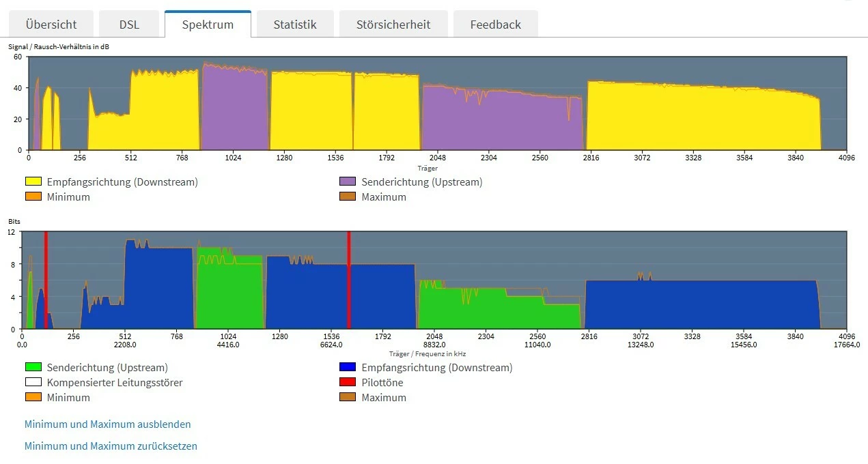Click Minimum und Maximum zurücksetzen link
The height and width of the screenshot is (464, 868).
point(111,446)
